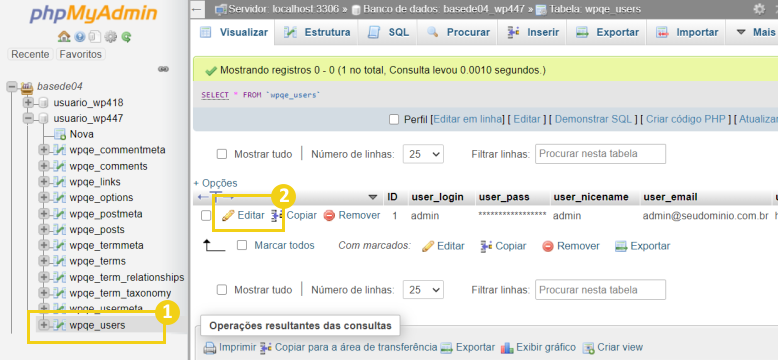The width and height of the screenshot is (778, 360).
Task: Click the phpMyAdmin home icon
Action: point(64,37)
